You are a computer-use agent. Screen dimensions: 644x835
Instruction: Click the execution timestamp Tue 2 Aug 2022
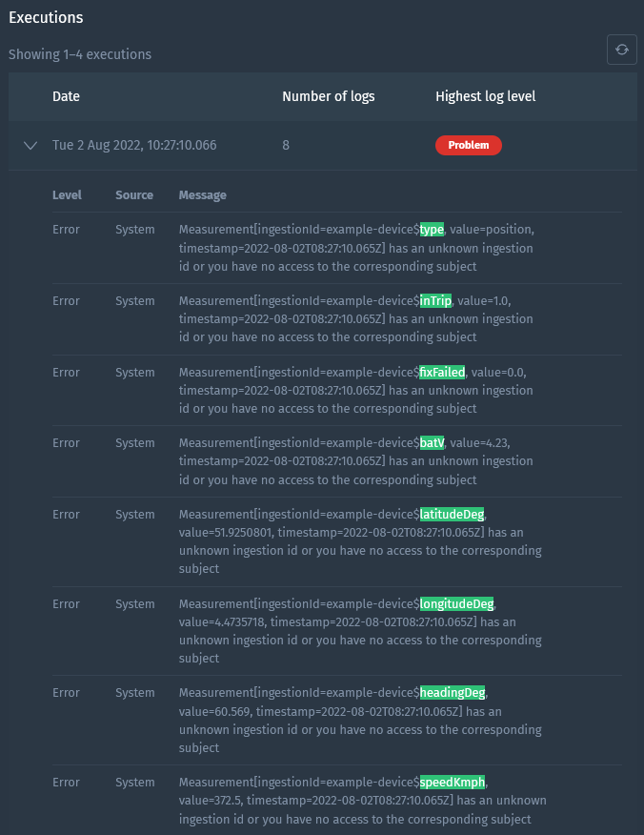coord(134,145)
